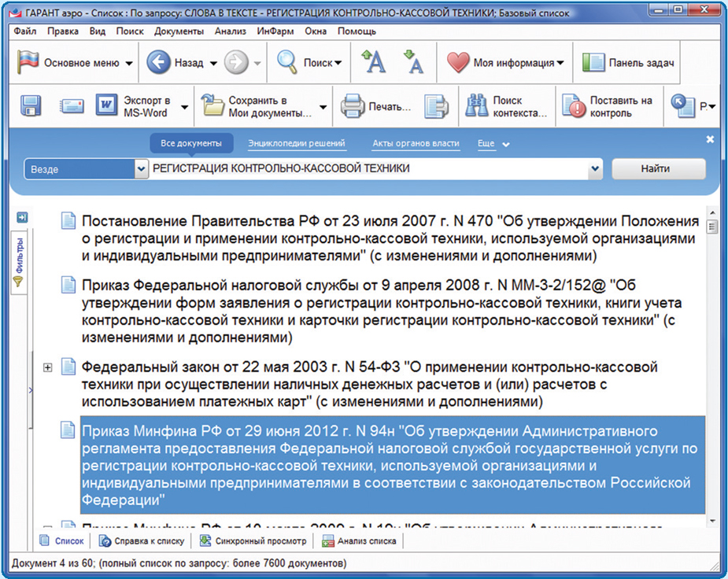Open context search binoculars icon
The image size is (728, 579).
point(477,106)
